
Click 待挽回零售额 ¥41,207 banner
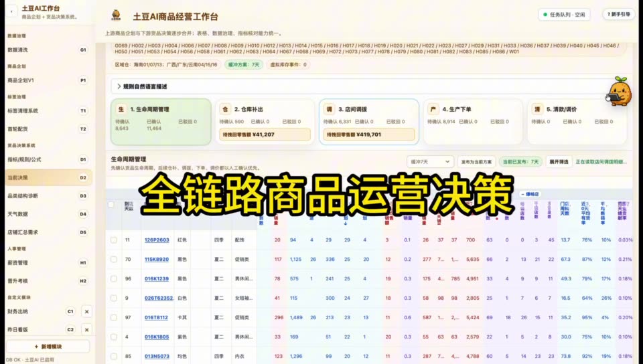265,134
